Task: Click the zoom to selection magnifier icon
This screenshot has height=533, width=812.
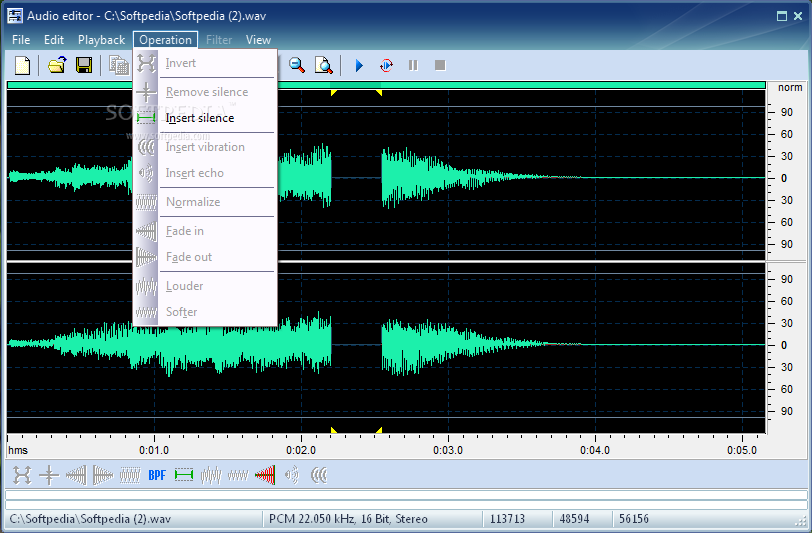Action: click(x=324, y=65)
